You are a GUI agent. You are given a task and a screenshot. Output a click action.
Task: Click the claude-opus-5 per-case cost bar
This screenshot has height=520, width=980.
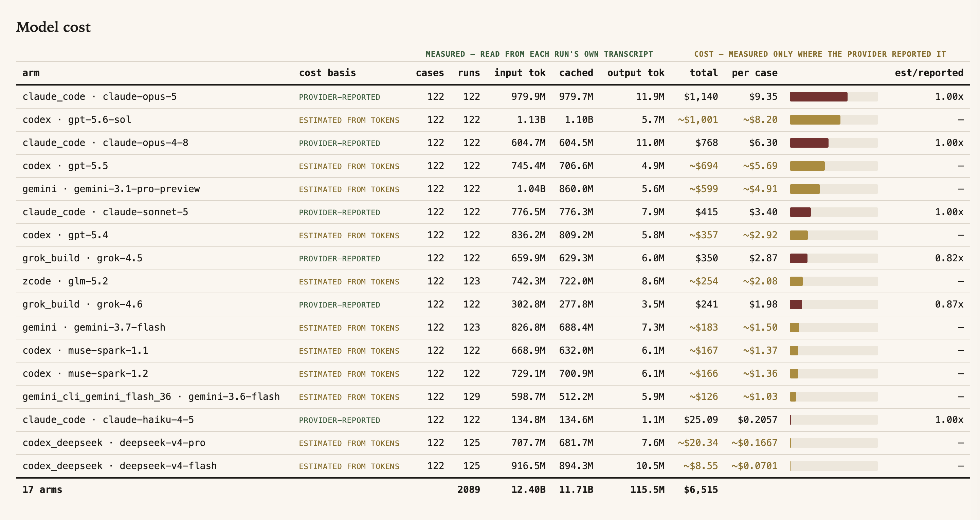[834, 97]
